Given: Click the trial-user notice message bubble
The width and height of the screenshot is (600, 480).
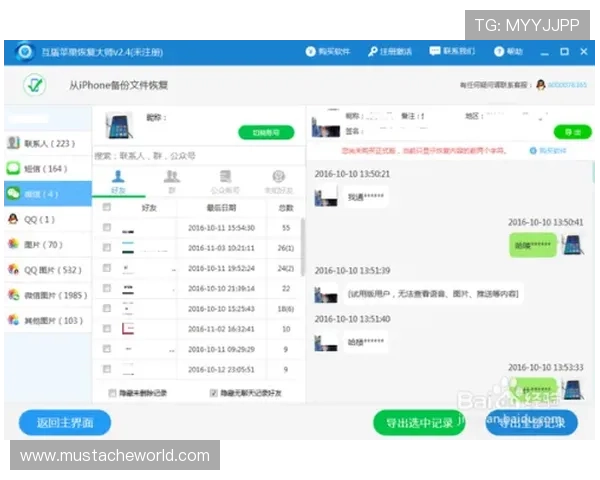Looking at the screenshot, I should 433,294.
